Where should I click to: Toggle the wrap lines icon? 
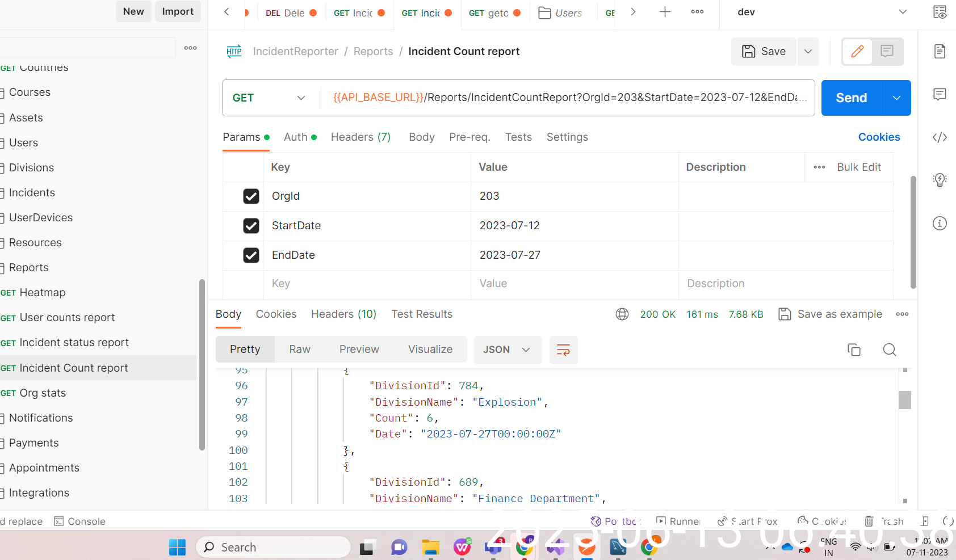pyautogui.click(x=563, y=350)
